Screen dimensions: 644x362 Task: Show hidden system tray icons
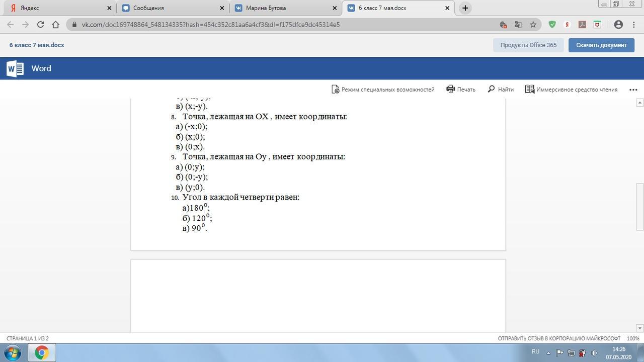point(548,352)
